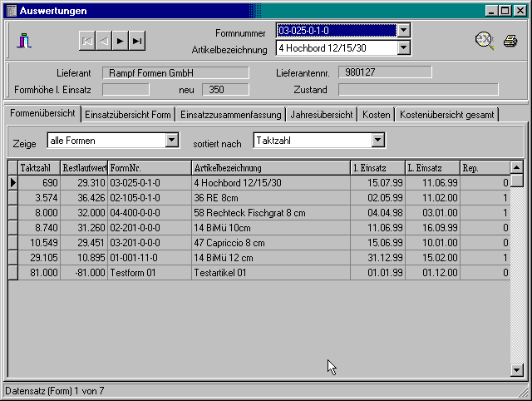Screen dimensions: 532x401
Task: Jump to first record navigation button
Action: click(x=87, y=40)
